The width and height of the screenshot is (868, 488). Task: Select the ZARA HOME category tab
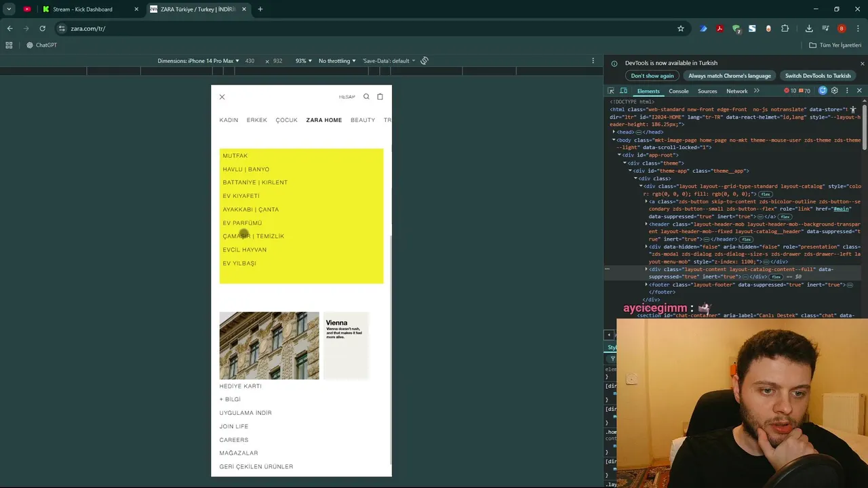pos(323,120)
